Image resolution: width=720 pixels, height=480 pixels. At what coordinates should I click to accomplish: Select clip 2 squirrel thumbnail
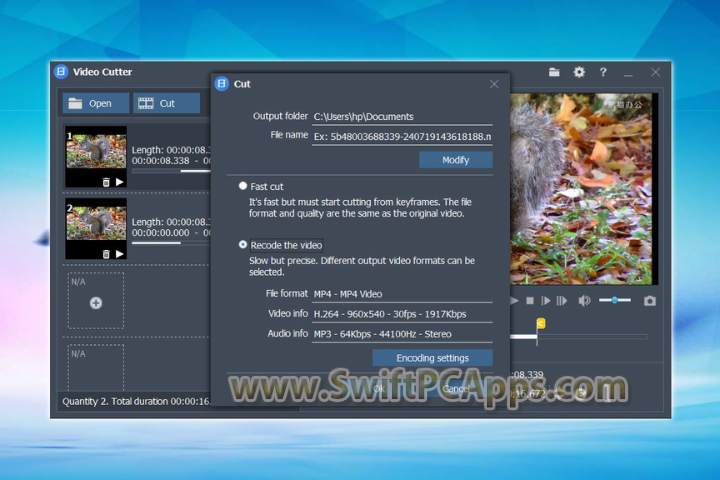[x=96, y=223]
